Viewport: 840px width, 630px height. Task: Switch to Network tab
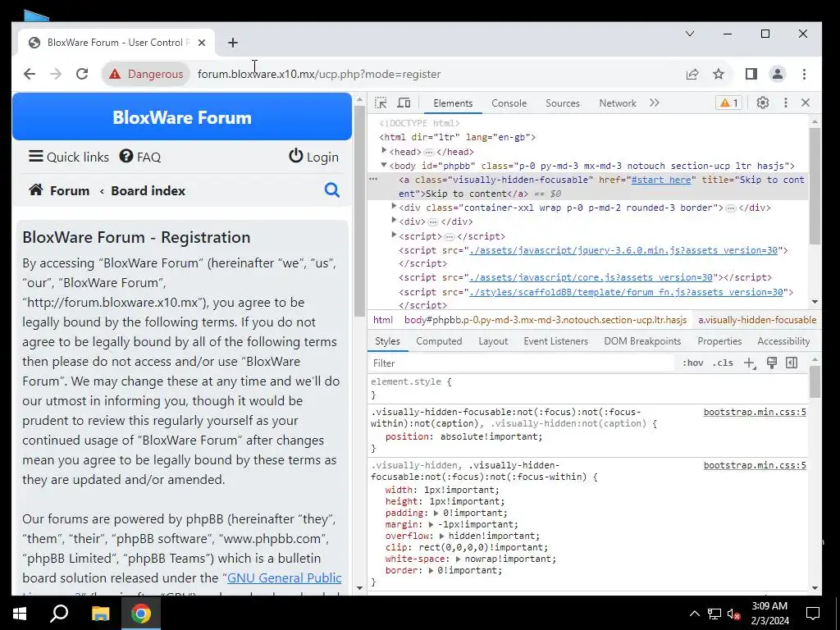[x=618, y=103]
